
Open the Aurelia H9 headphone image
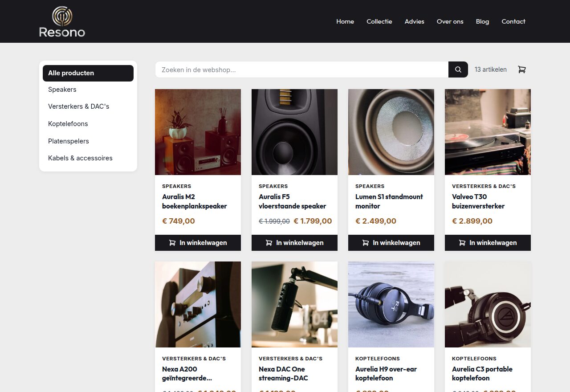[391, 304]
